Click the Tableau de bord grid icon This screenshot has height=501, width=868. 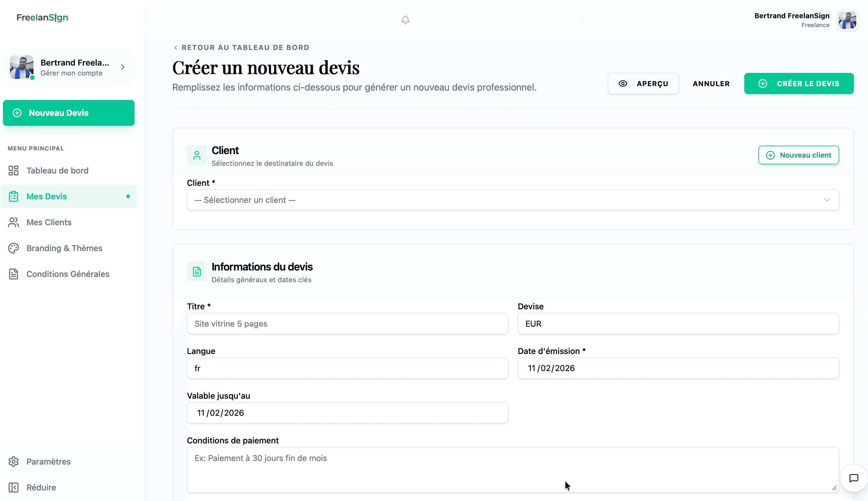(14, 171)
